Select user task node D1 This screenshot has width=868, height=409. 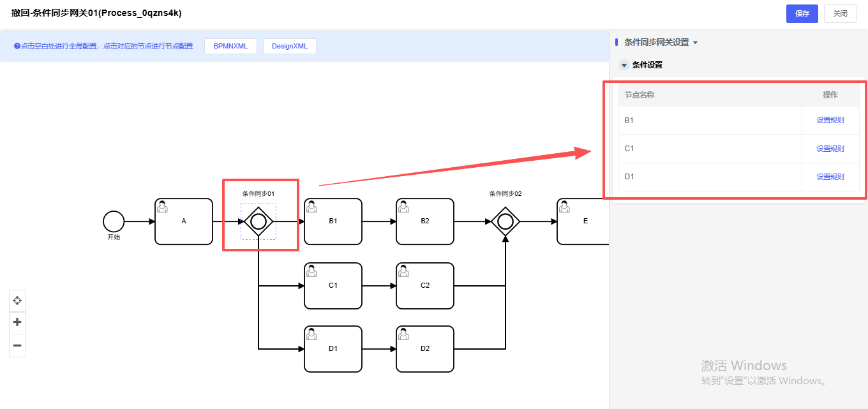(x=333, y=349)
